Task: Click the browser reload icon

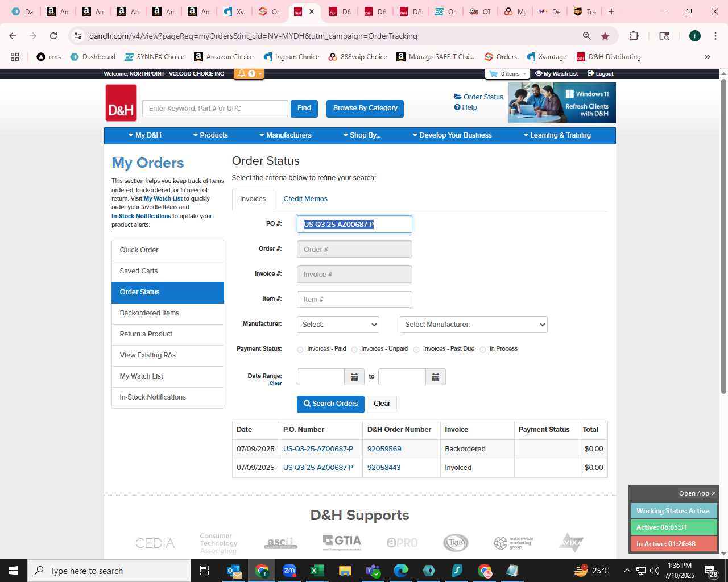Action: pyautogui.click(x=53, y=36)
